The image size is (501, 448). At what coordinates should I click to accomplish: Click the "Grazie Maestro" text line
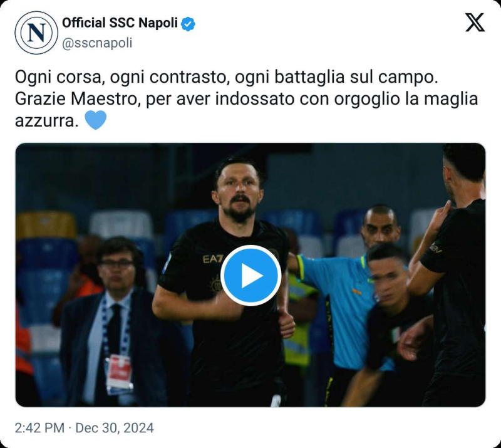246,98
